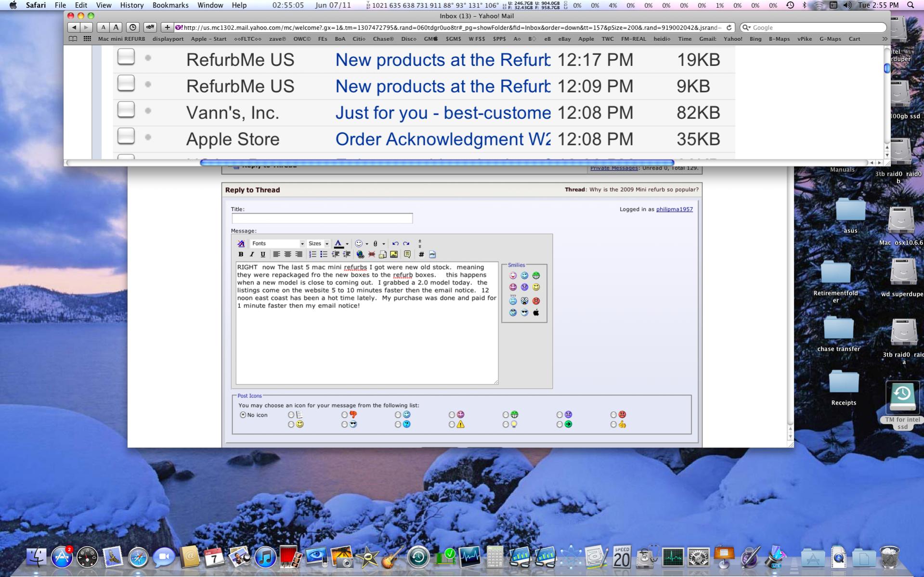This screenshot has height=577, width=924.
Task: Open the Bookmarks menu
Action: [170, 5]
